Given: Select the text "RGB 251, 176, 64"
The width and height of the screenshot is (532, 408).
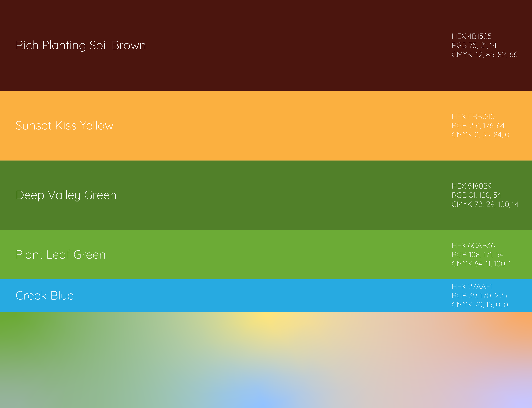Looking at the screenshot, I should [478, 126].
